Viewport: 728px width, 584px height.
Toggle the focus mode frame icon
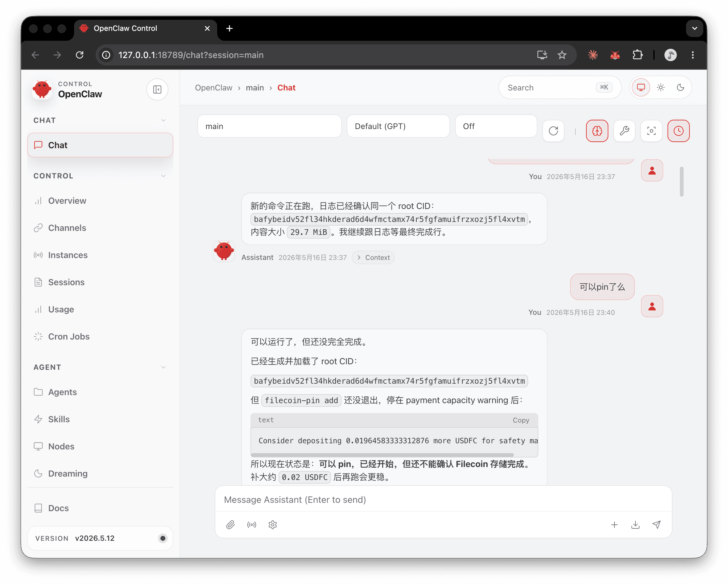tap(651, 131)
